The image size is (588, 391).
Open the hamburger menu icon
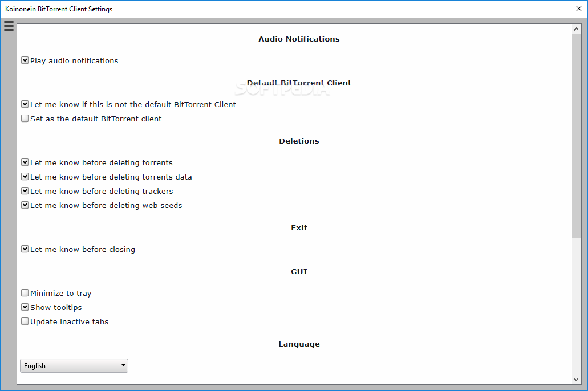point(9,26)
